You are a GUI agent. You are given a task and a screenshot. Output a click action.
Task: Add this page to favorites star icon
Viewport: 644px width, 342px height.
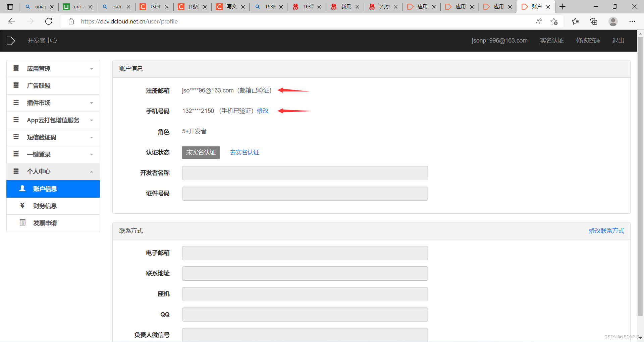[554, 21]
